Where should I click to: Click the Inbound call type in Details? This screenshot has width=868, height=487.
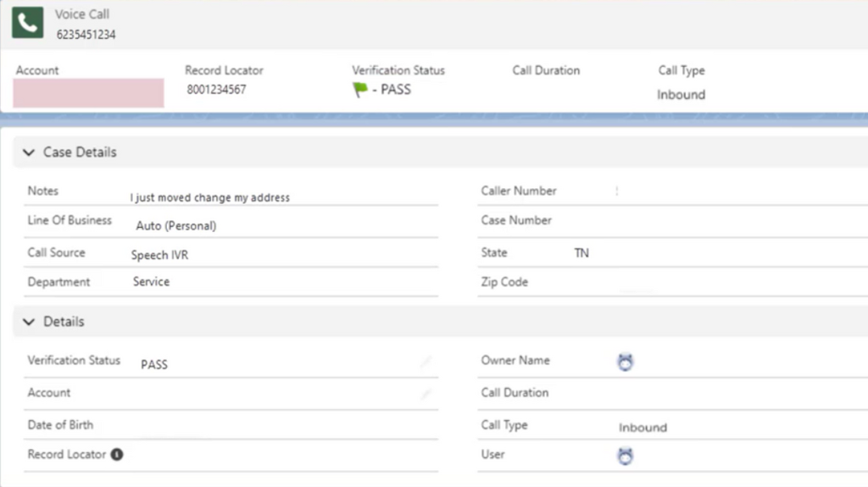tap(643, 427)
